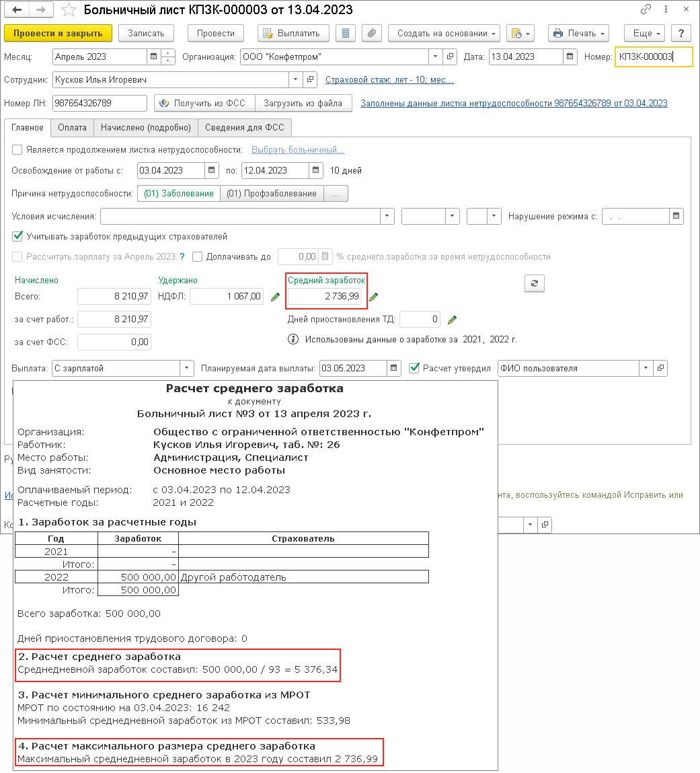Enable the Доплачивать до checkbox
Image resolution: width=700 pixels, height=773 pixels.
coord(198,256)
